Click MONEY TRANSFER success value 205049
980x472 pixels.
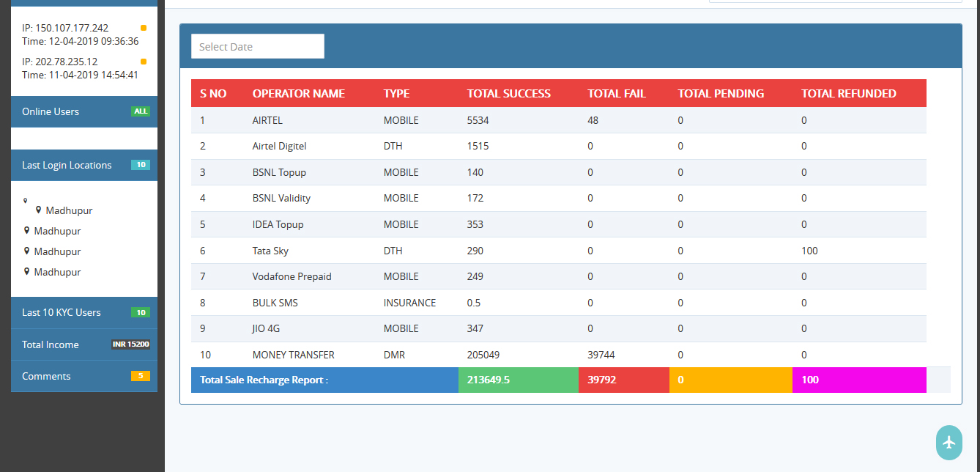483,355
